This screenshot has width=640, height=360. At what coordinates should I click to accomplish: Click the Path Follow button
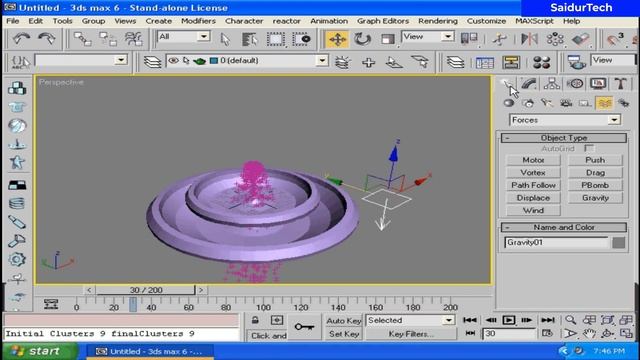click(533, 185)
